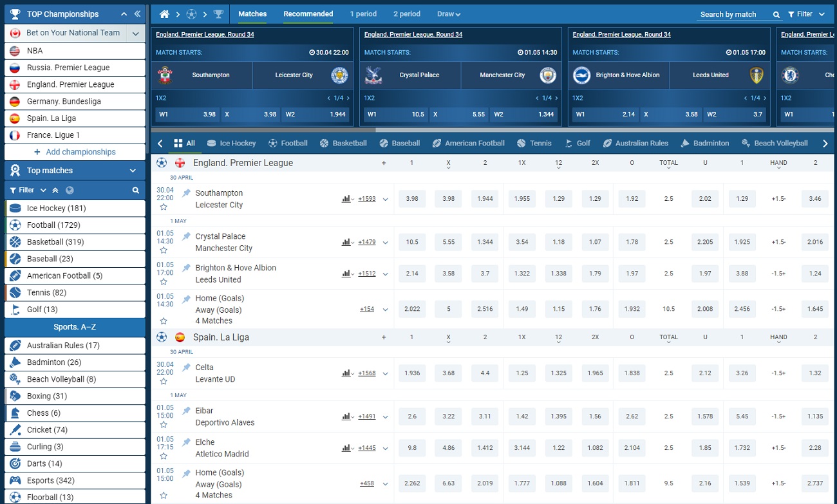This screenshot has height=504, width=837.
Task: Click the double-up-arrow icon in left Filter bar
Action: pos(55,191)
